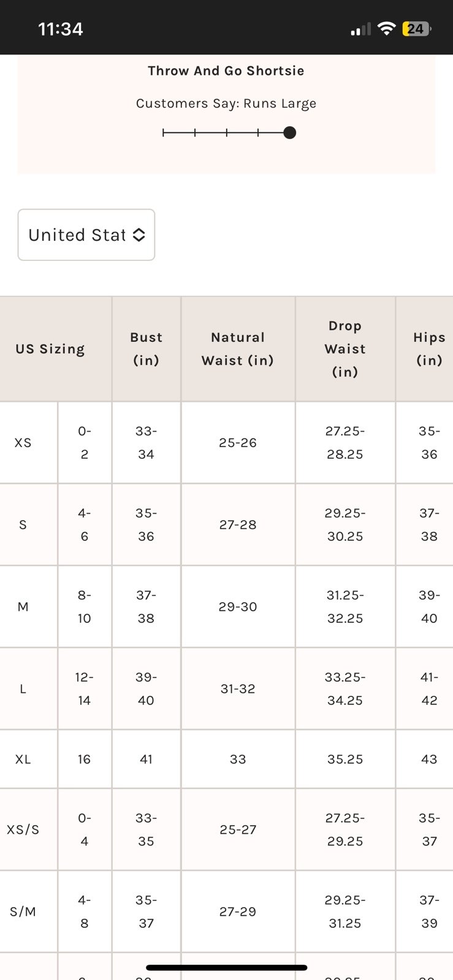Click the 29-30 natural waist cell
This screenshot has height=980, width=453.
(x=238, y=607)
